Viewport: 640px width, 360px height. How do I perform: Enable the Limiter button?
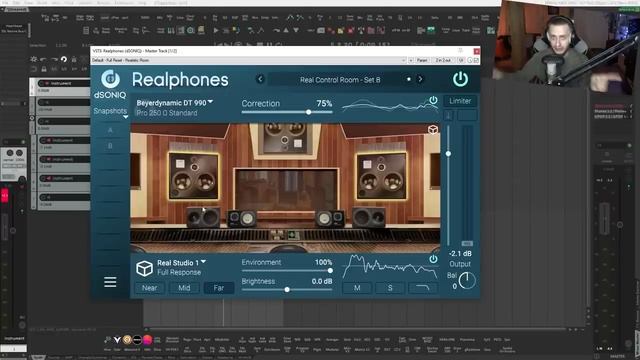coord(460,101)
